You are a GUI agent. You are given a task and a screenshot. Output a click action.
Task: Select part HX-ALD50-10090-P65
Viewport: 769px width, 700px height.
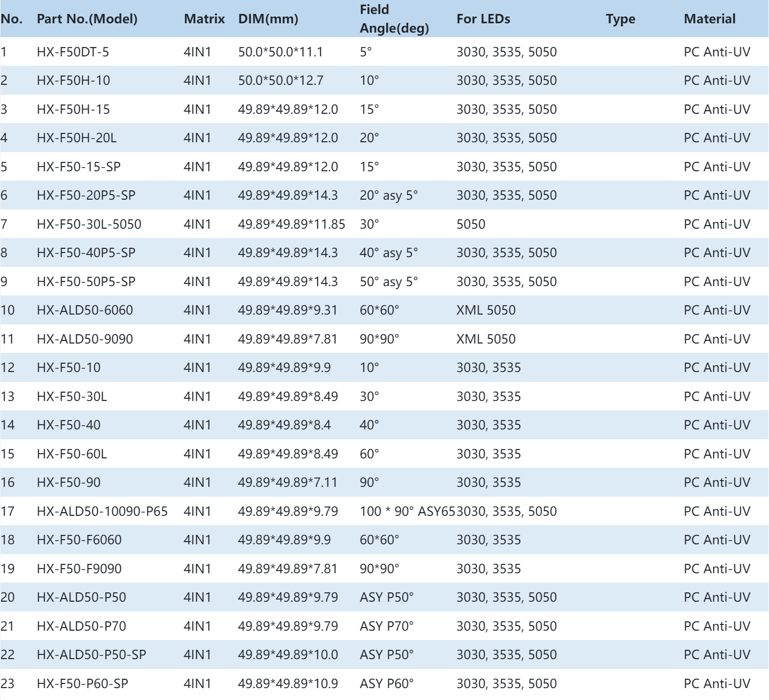tap(102, 512)
